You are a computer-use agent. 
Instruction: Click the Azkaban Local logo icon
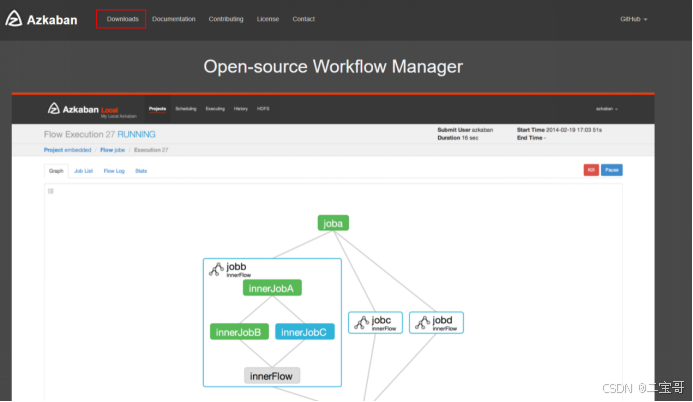[x=53, y=108]
